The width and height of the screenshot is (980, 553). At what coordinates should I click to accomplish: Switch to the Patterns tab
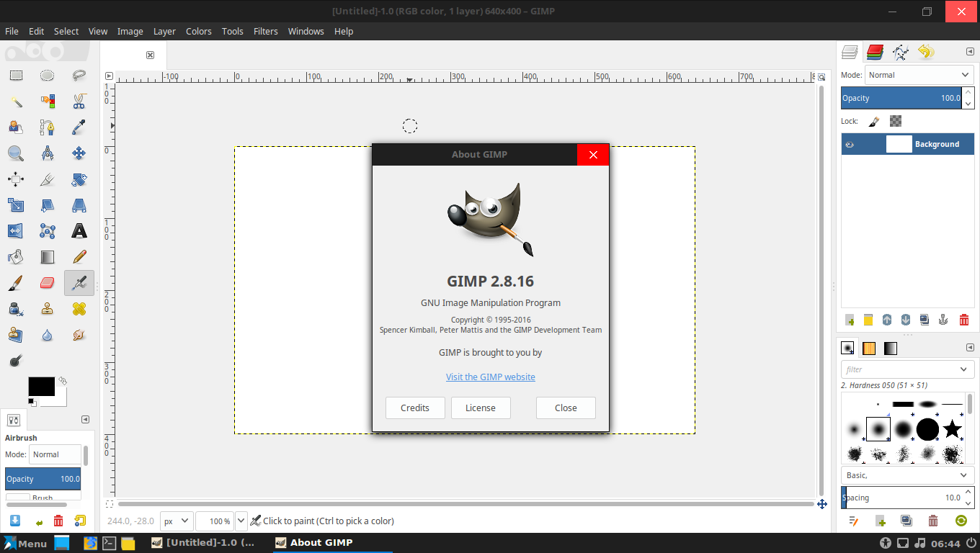[869, 348]
